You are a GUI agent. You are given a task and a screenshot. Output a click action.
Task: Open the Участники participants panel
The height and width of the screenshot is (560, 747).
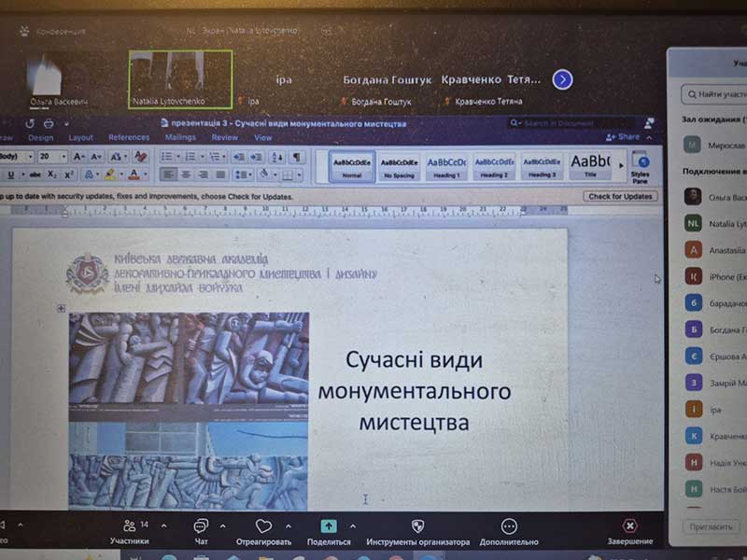pos(130,527)
